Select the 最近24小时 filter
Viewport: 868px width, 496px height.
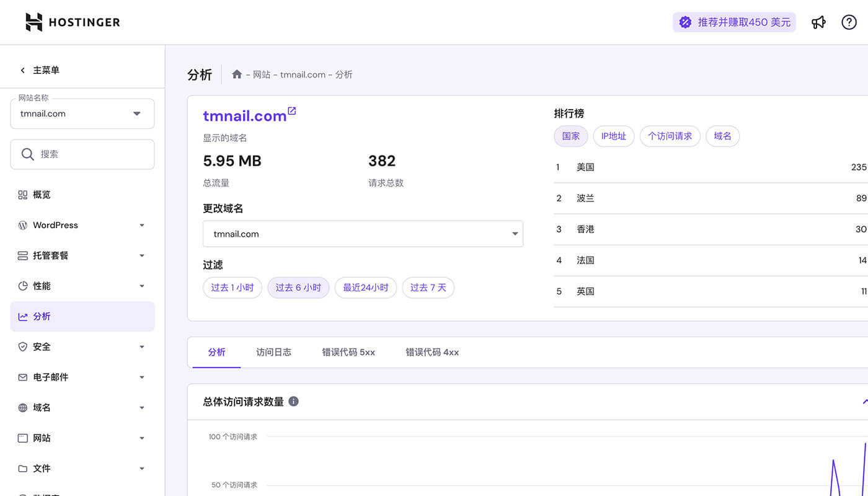coord(366,288)
